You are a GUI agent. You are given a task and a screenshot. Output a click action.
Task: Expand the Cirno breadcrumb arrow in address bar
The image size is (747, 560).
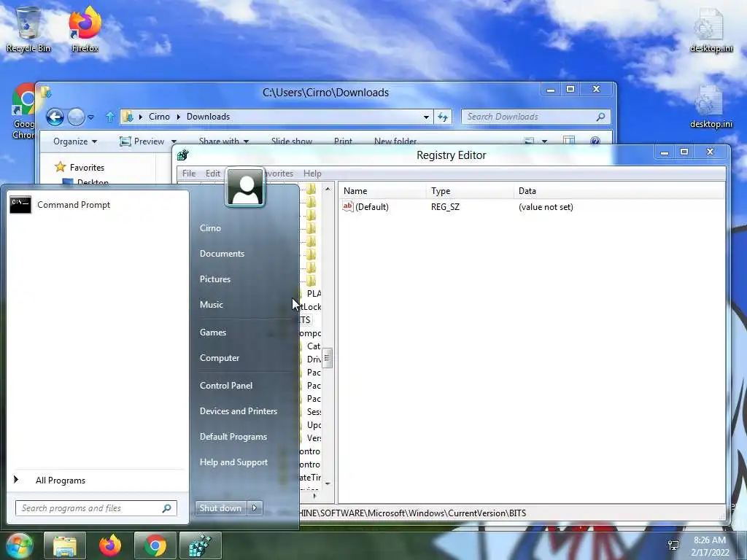click(x=178, y=117)
